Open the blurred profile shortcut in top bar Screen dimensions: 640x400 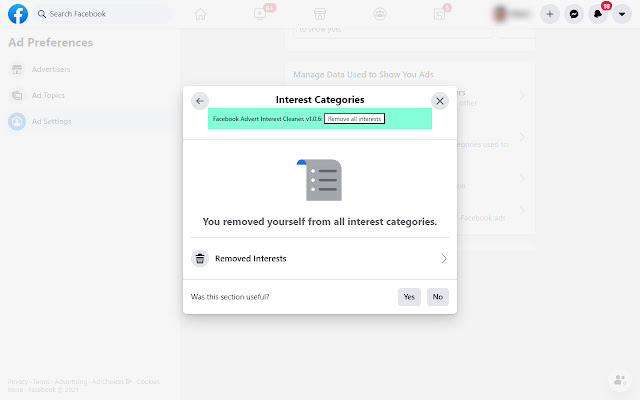(x=512, y=14)
